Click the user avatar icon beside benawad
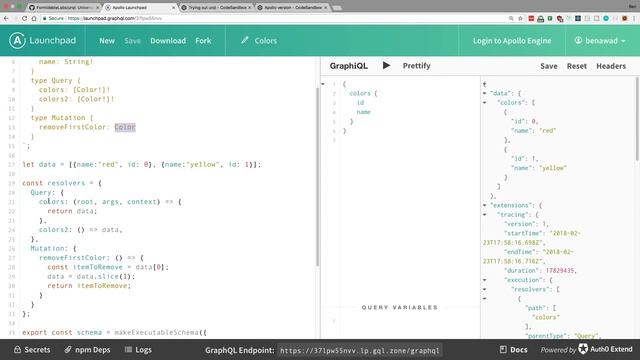 tap(578, 40)
